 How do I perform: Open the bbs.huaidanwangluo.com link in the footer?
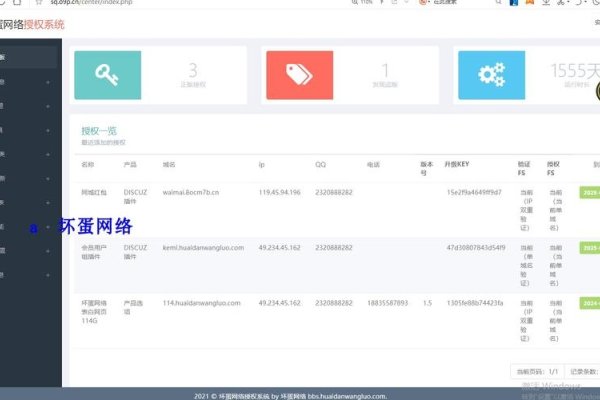click(x=347, y=397)
